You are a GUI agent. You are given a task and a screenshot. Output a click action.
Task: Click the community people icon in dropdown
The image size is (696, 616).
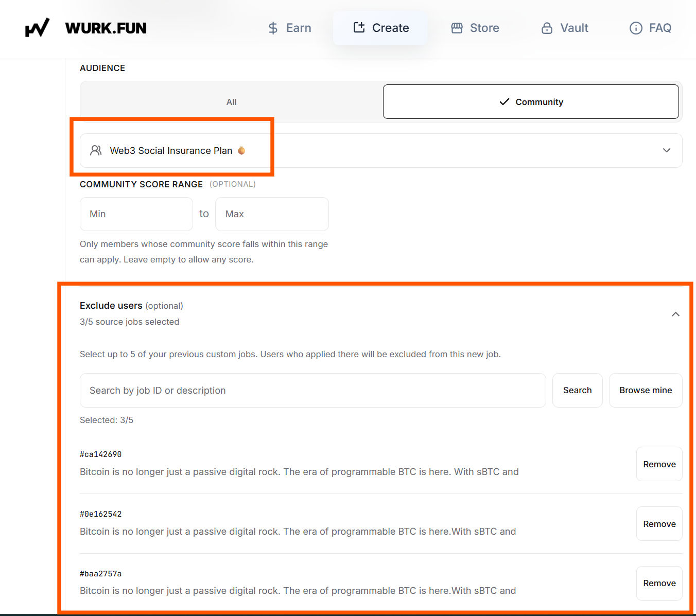pyautogui.click(x=96, y=150)
